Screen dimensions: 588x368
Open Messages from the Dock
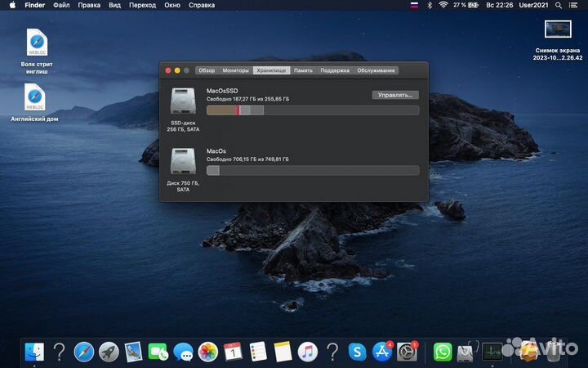tap(183, 352)
